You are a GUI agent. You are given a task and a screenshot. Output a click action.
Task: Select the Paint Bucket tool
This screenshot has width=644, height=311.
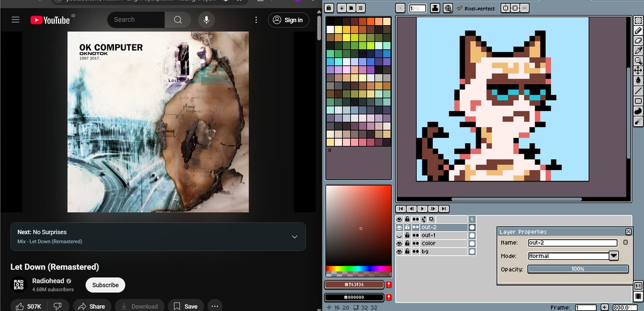pyautogui.click(x=638, y=80)
